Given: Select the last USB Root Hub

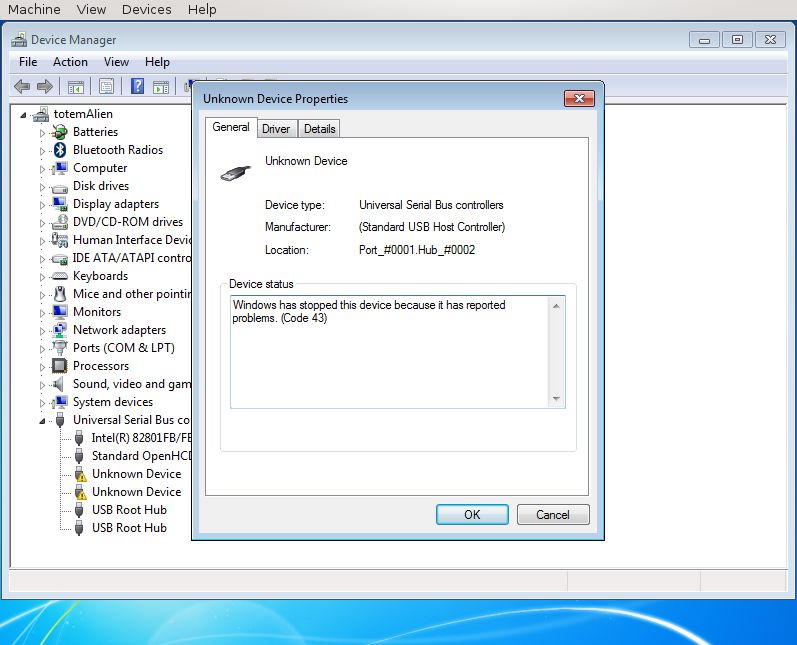Looking at the screenshot, I should pyautogui.click(x=129, y=528).
